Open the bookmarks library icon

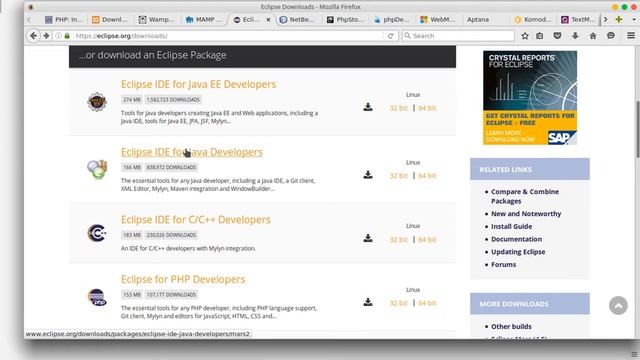coord(540,36)
